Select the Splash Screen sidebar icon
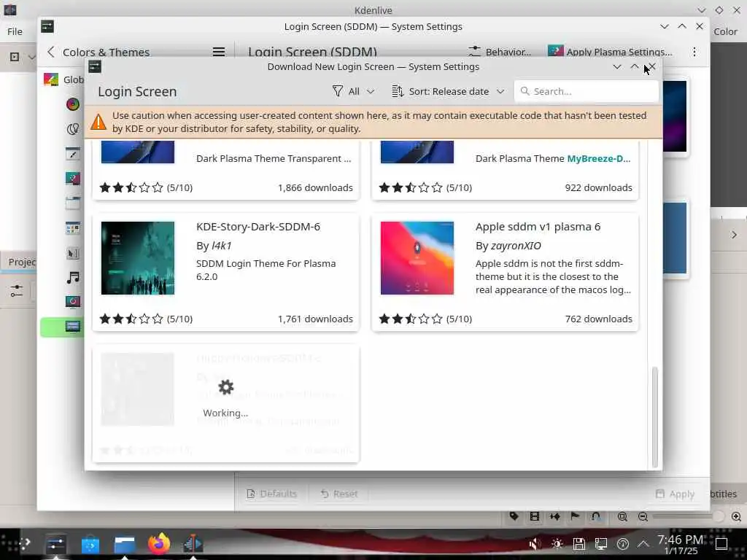 coord(72,302)
